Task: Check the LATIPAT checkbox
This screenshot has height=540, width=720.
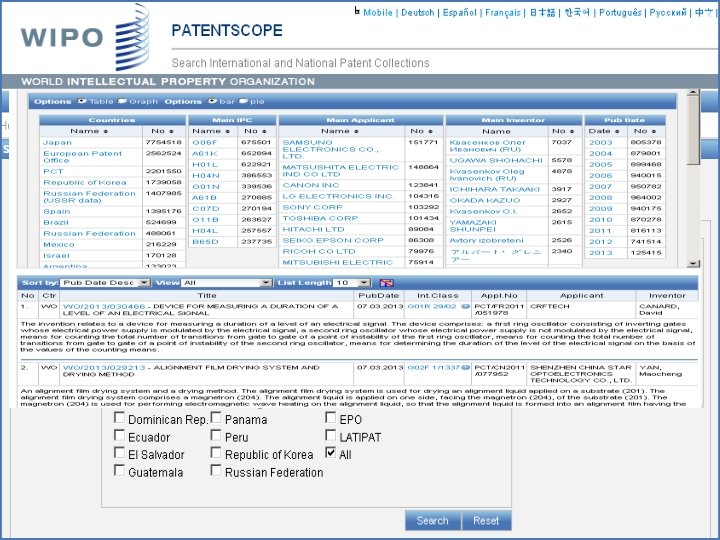Action: pyautogui.click(x=331, y=435)
